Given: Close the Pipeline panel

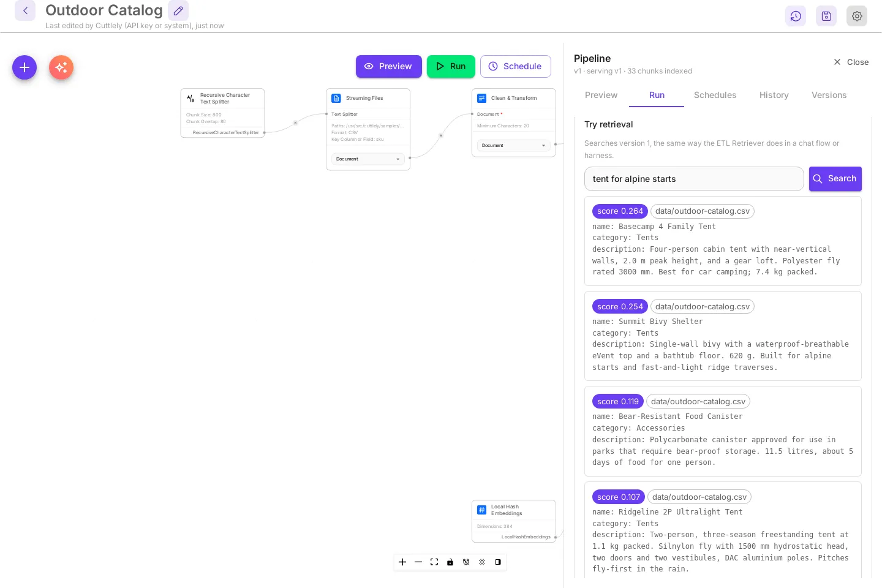Looking at the screenshot, I should pos(851,62).
